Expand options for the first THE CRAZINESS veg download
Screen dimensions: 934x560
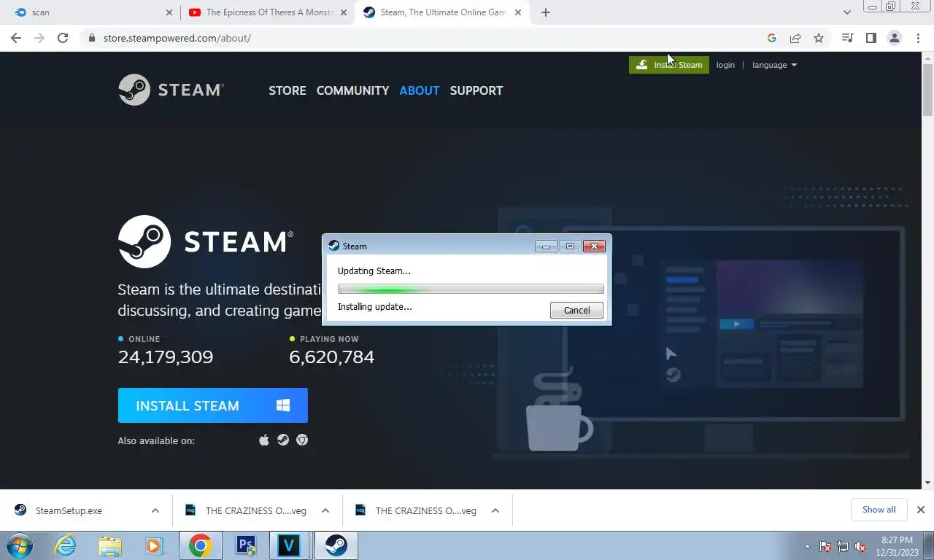tap(325, 510)
